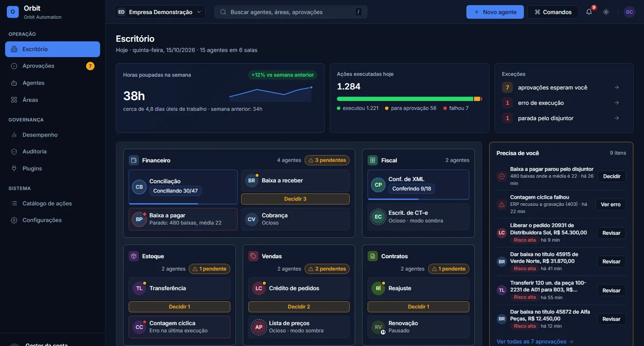Click the Ações executadas hoje progress bar
This screenshot has height=346, width=644.
[x=409, y=99]
